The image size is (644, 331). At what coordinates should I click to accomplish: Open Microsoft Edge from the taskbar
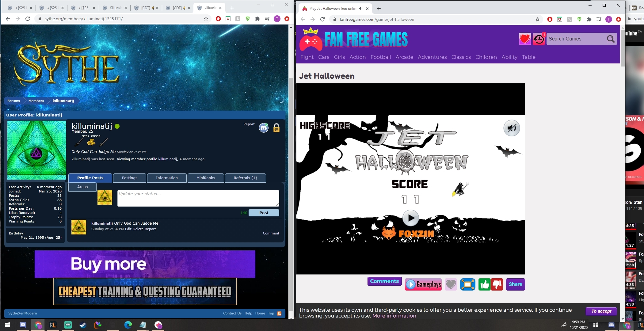click(128, 325)
